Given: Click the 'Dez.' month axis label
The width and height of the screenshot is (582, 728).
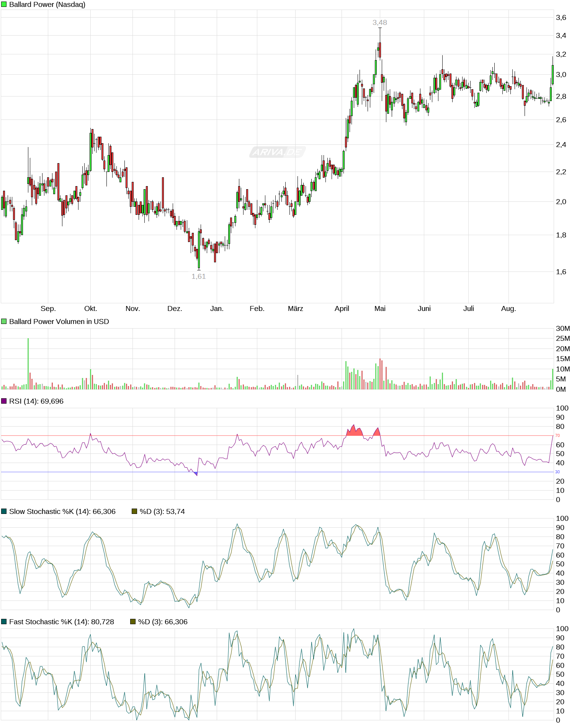Looking at the screenshot, I should 175,309.
